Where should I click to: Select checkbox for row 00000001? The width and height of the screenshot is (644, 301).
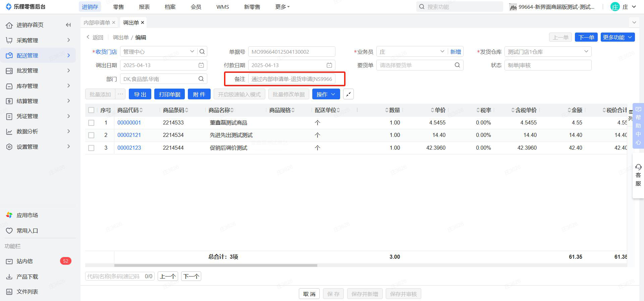91,123
